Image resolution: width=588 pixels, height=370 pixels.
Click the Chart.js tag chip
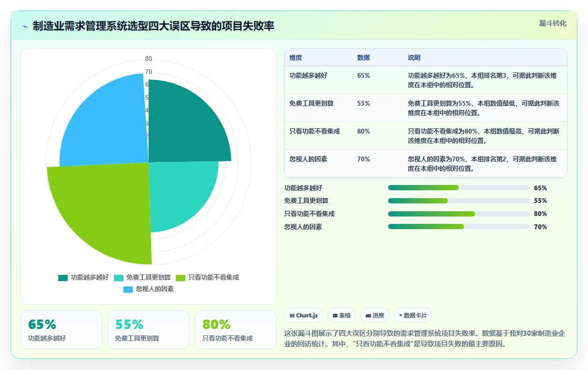coord(304,315)
